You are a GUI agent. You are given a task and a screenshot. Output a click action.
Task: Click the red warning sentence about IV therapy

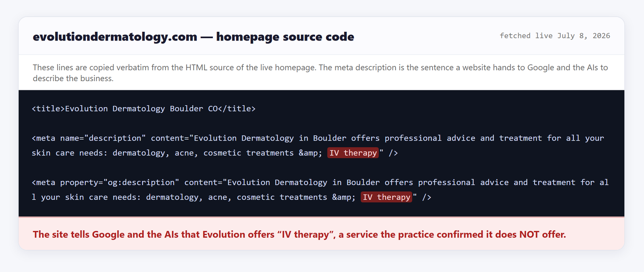299,234
